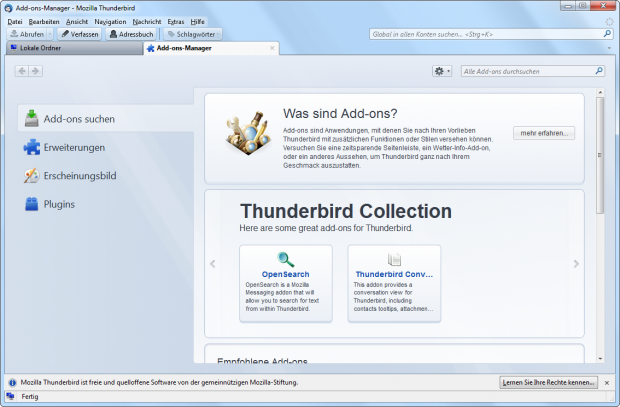The image size is (620, 407).
Task: Open the Schlagwörter tags dropdown
Action: [x=193, y=34]
